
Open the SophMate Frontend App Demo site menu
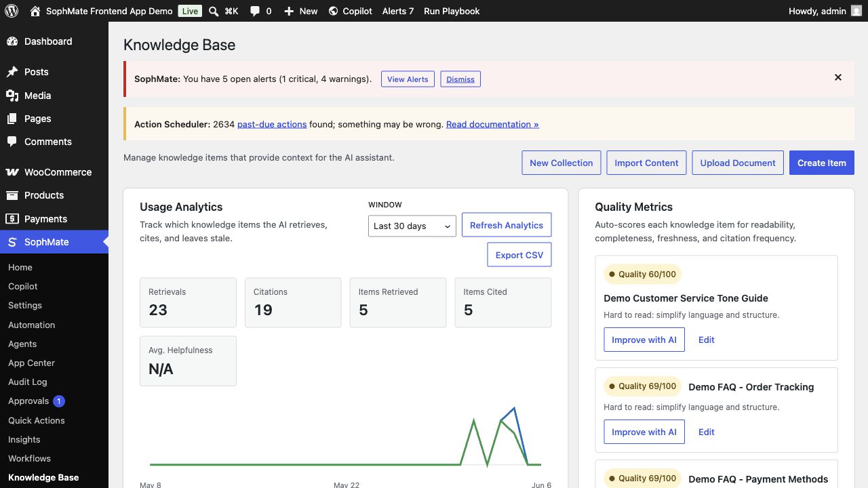pos(100,11)
